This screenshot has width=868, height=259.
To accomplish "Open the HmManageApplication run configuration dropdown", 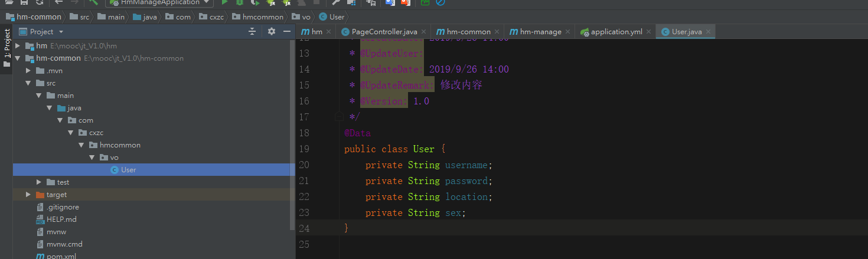I will (x=159, y=3).
